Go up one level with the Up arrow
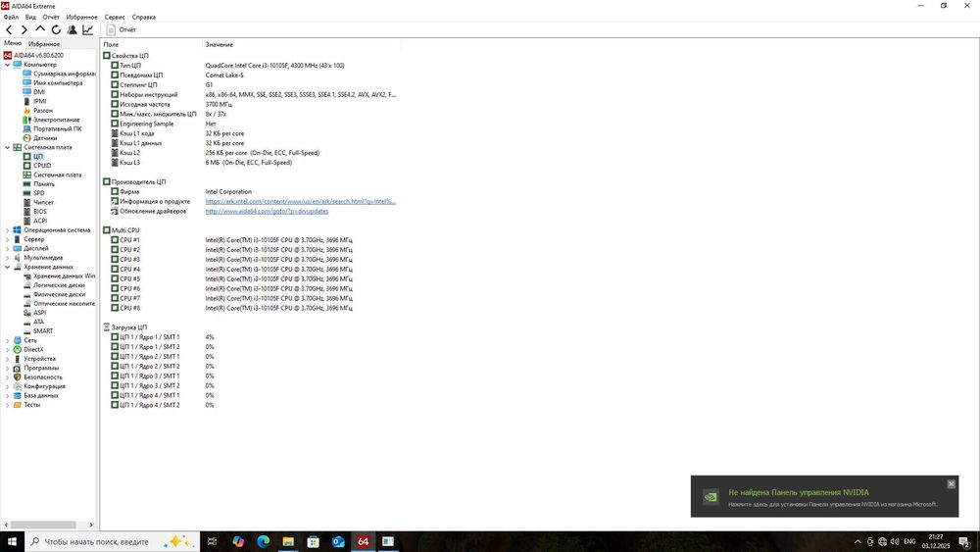 point(40,29)
